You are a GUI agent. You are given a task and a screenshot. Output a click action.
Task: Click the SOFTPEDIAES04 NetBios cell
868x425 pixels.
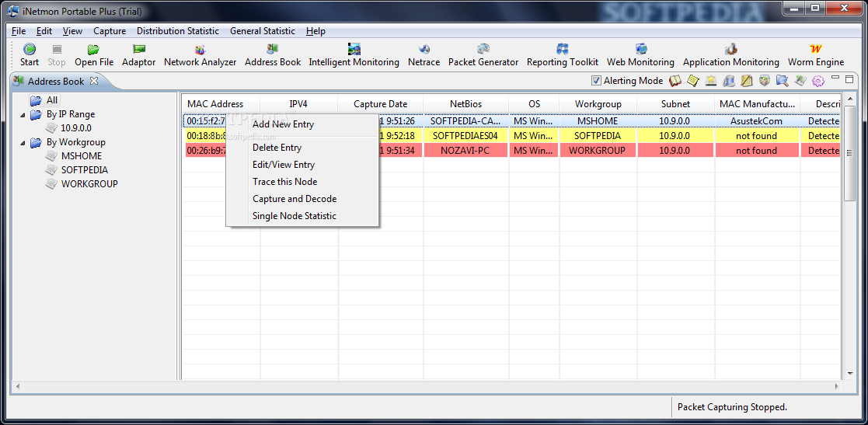pyautogui.click(x=466, y=135)
